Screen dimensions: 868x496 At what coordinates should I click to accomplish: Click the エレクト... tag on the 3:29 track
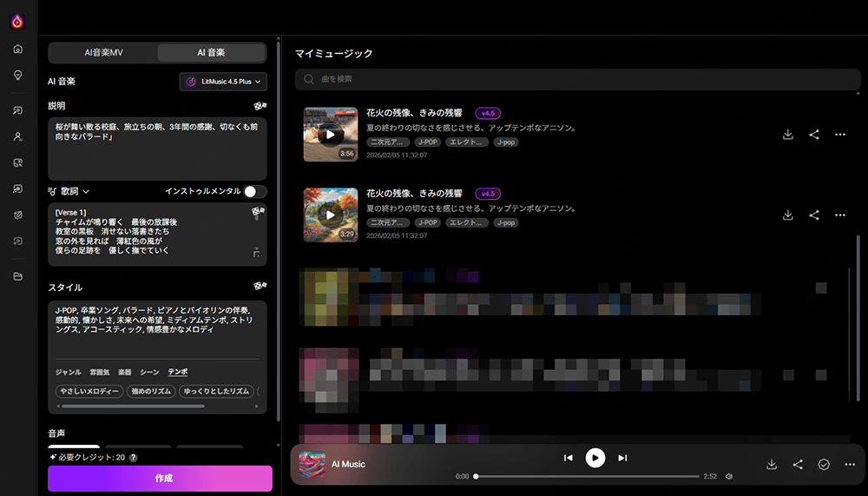tap(465, 222)
